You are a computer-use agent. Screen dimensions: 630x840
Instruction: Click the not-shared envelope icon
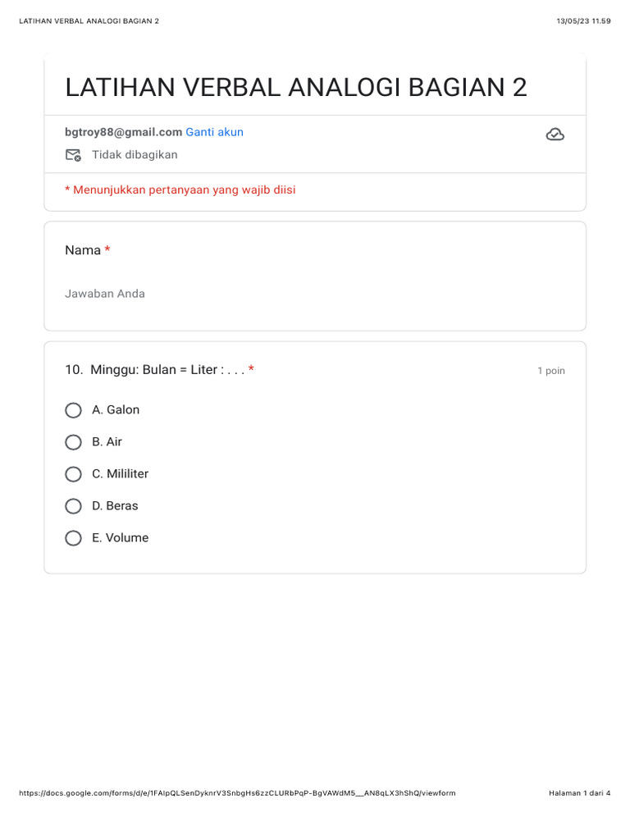[73, 155]
